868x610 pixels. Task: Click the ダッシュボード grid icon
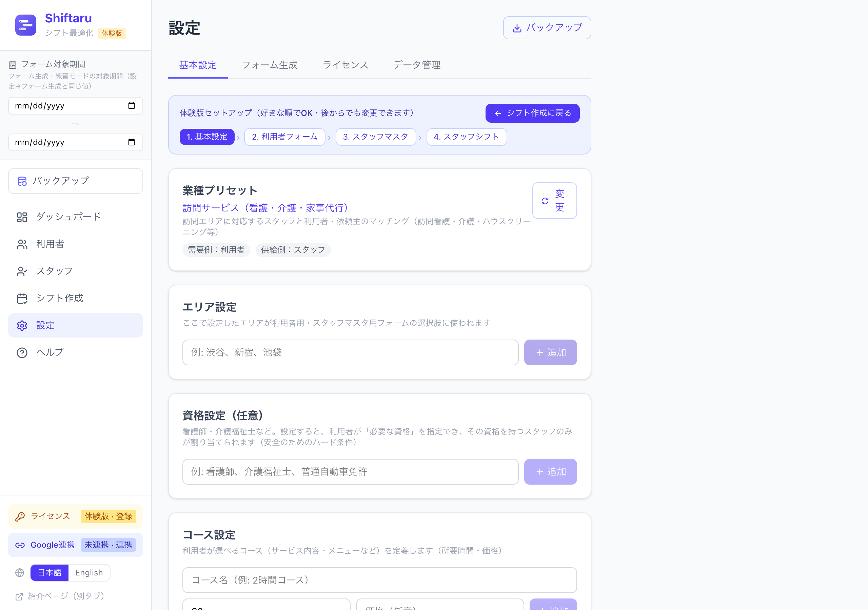click(22, 217)
